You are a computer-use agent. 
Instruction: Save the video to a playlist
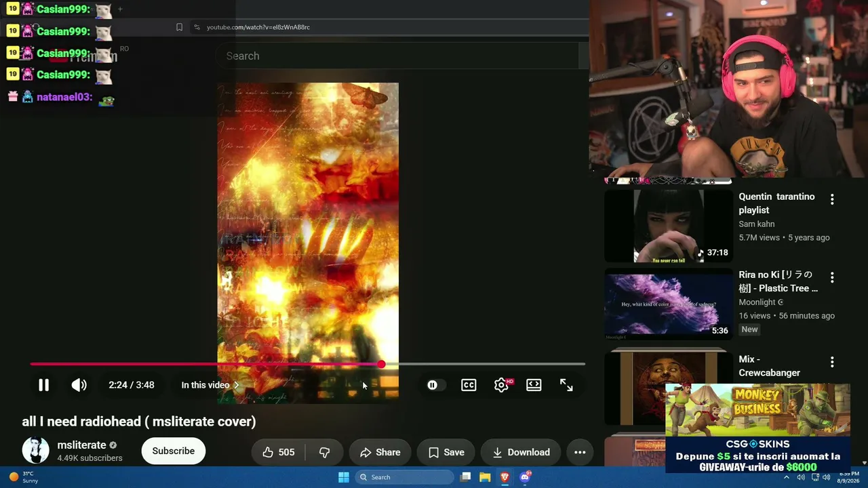pos(446,452)
